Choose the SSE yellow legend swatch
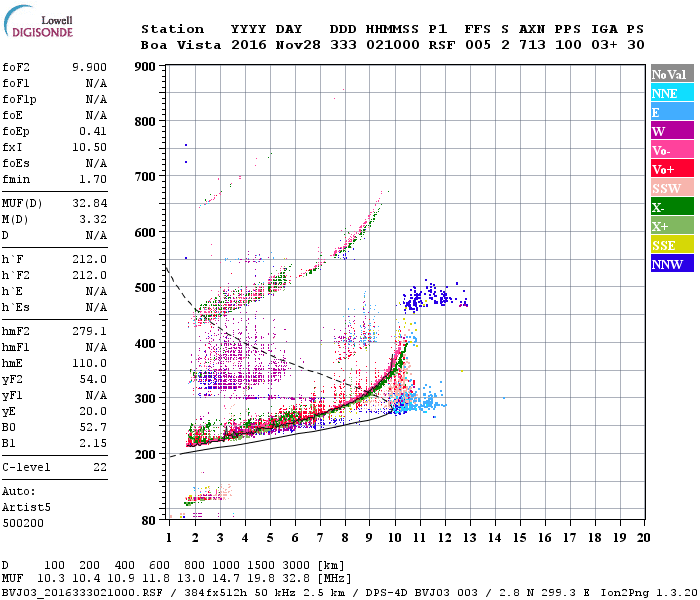The height and width of the screenshot is (600, 700). coord(672,245)
